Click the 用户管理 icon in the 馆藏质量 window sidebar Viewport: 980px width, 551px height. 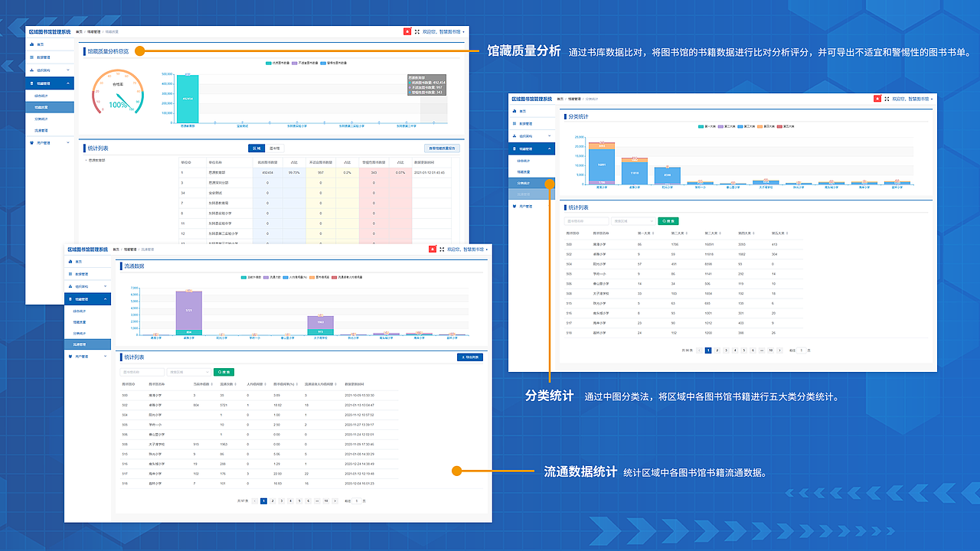(31, 143)
